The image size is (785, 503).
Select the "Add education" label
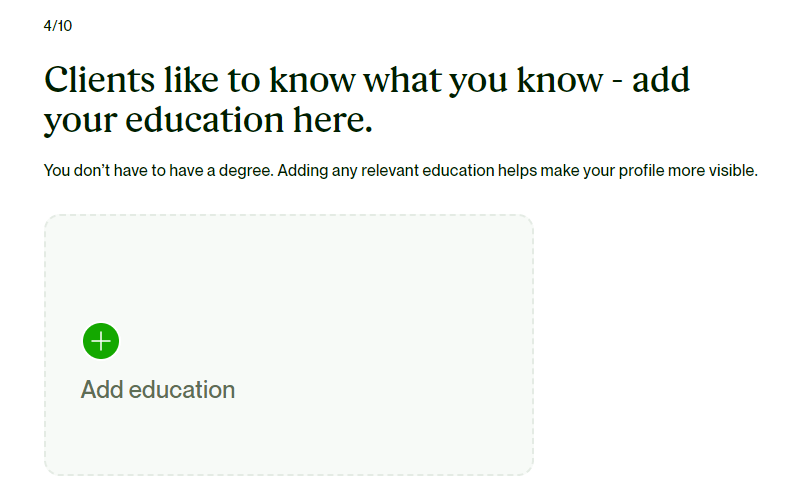pos(158,389)
